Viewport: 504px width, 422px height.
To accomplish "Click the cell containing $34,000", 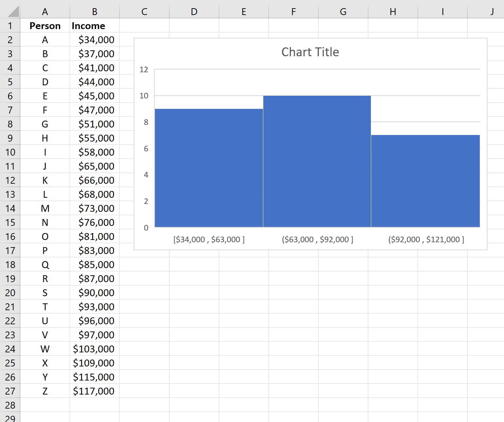I will pyautogui.click(x=95, y=40).
